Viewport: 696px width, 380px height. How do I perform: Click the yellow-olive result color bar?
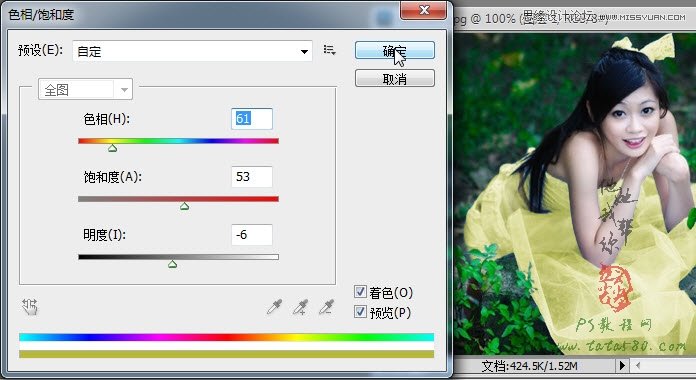226,354
